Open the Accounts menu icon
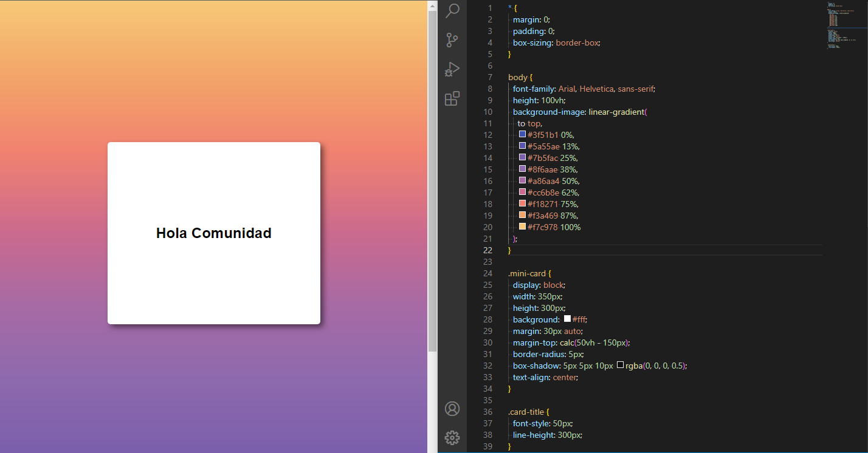 (452, 409)
